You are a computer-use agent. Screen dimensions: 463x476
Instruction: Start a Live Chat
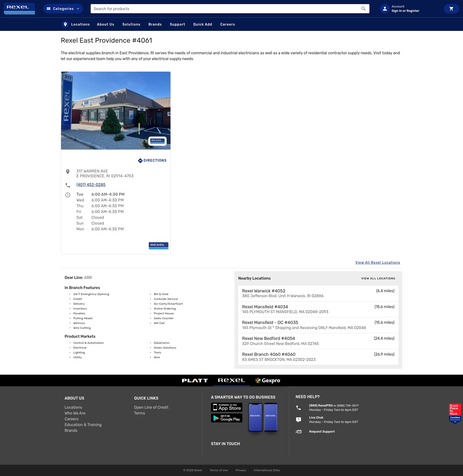(x=316, y=418)
